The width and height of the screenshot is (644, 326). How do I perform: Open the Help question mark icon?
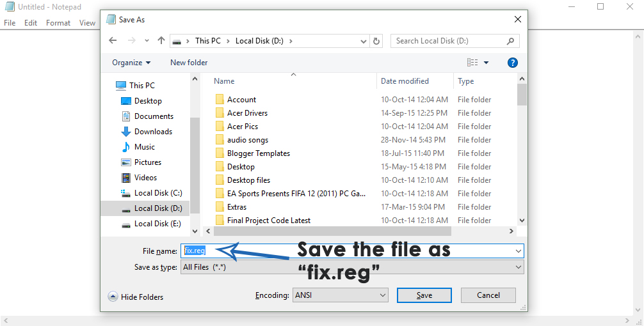click(512, 63)
